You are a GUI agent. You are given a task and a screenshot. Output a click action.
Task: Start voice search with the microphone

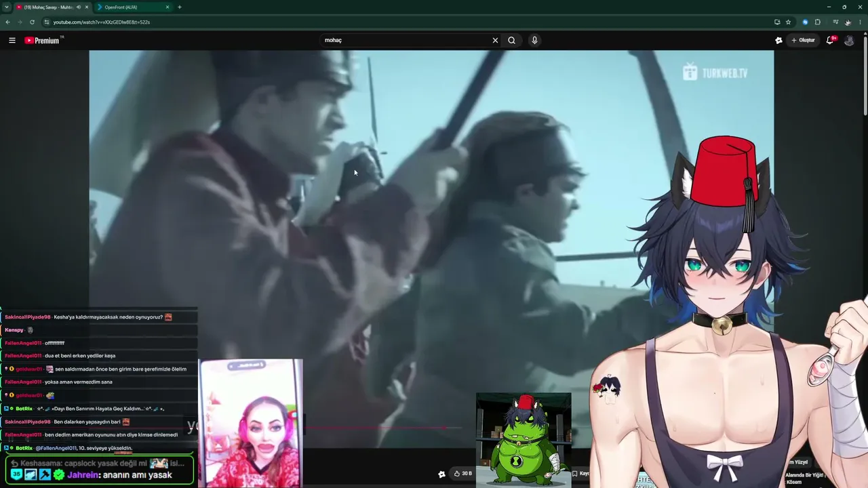(534, 41)
